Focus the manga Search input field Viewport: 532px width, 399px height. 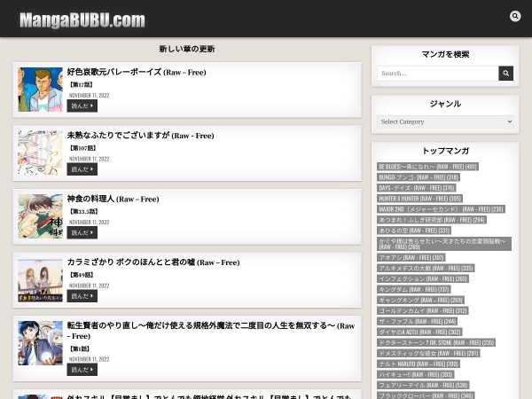pos(438,74)
